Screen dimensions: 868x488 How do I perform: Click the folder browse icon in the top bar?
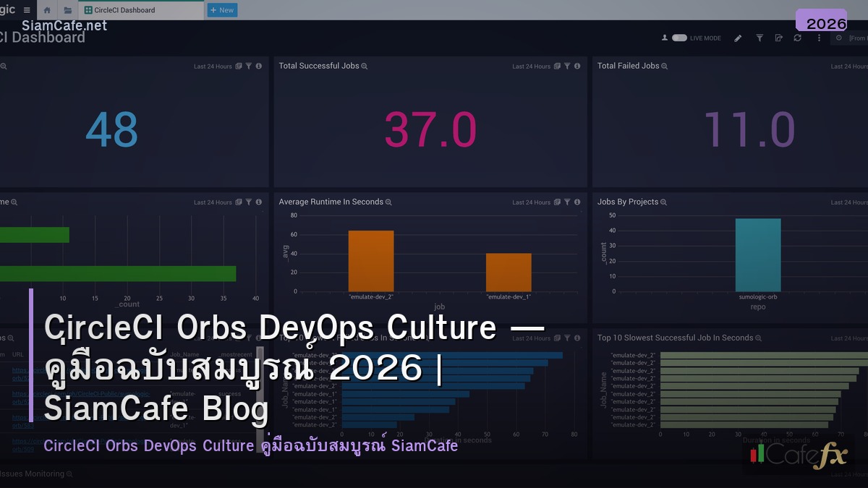pyautogui.click(x=67, y=10)
